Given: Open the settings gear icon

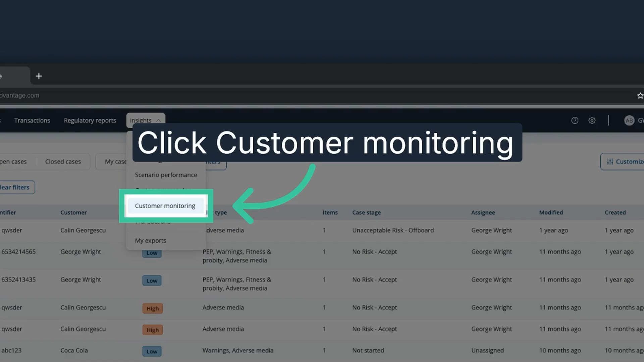Looking at the screenshot, I should click(x=592, y=120).
